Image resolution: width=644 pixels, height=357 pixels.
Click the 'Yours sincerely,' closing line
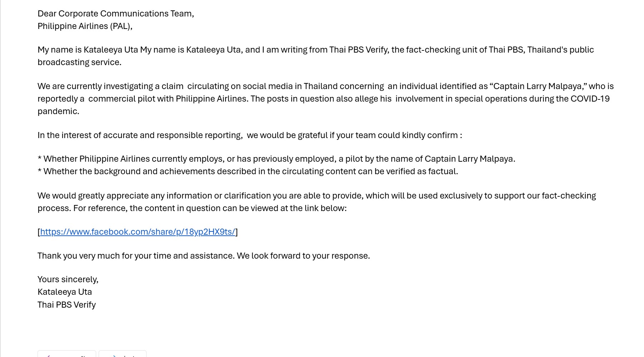(68, 279)
